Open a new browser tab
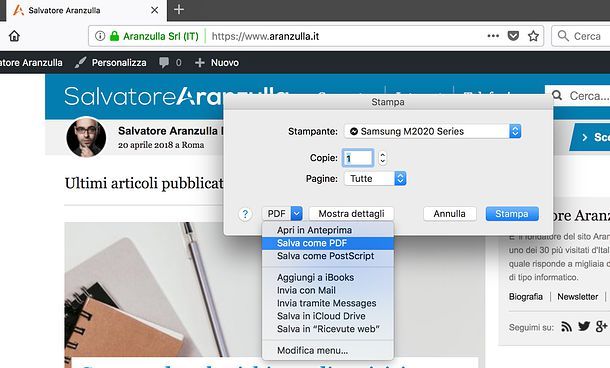The height and width of the screenshot is (368, 610). (179, 9)
